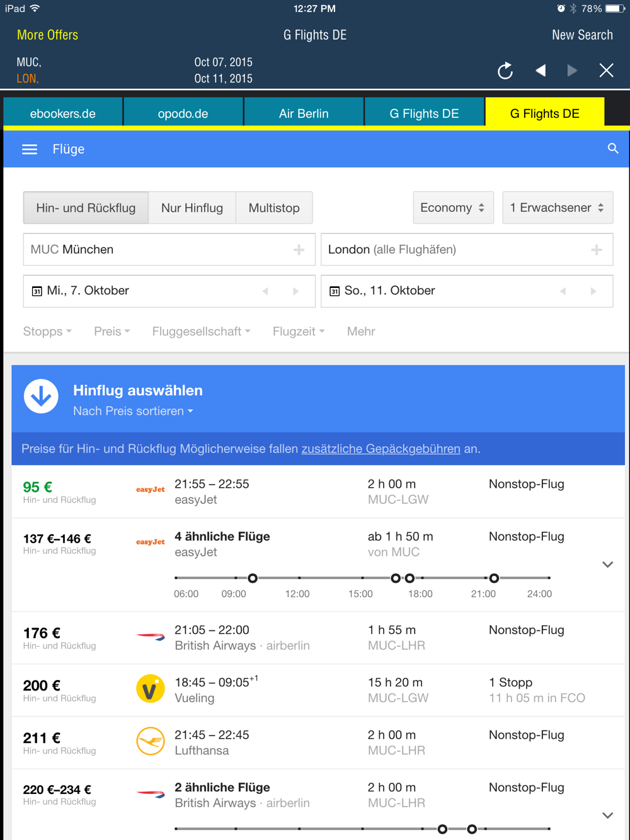Tap More Offers at top left
The height and width of the screenshot is (840, 630).
tap(48, 35)
